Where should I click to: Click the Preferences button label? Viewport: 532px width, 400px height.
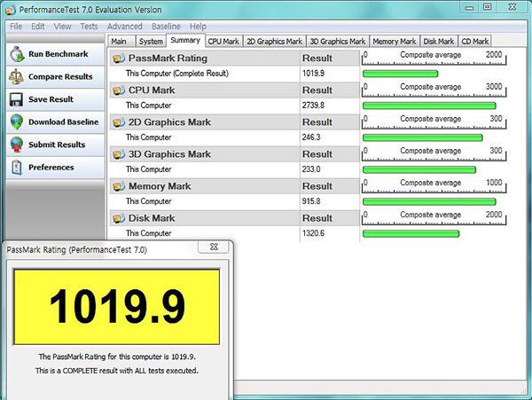tap(51, 168)
